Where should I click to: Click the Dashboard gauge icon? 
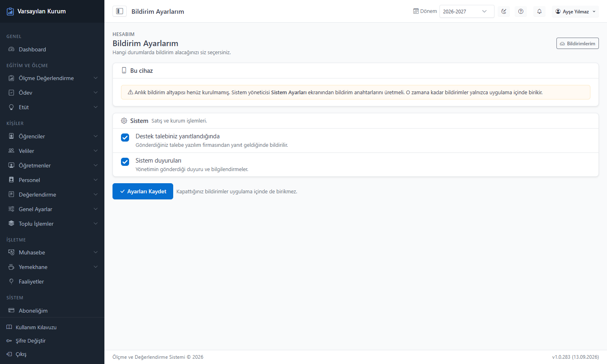pyautogui.click(x=11, y=49)
